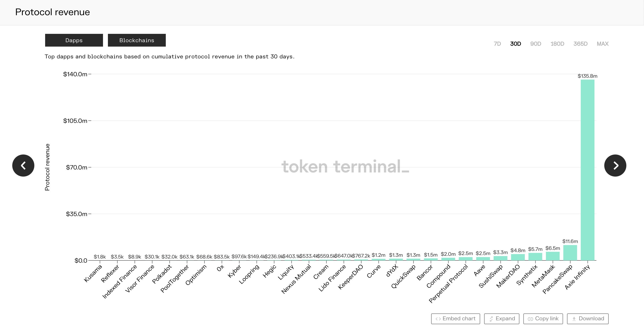Select the 7D time range
The height and width of the screenshot is (335, 644).
coord(497,44)
